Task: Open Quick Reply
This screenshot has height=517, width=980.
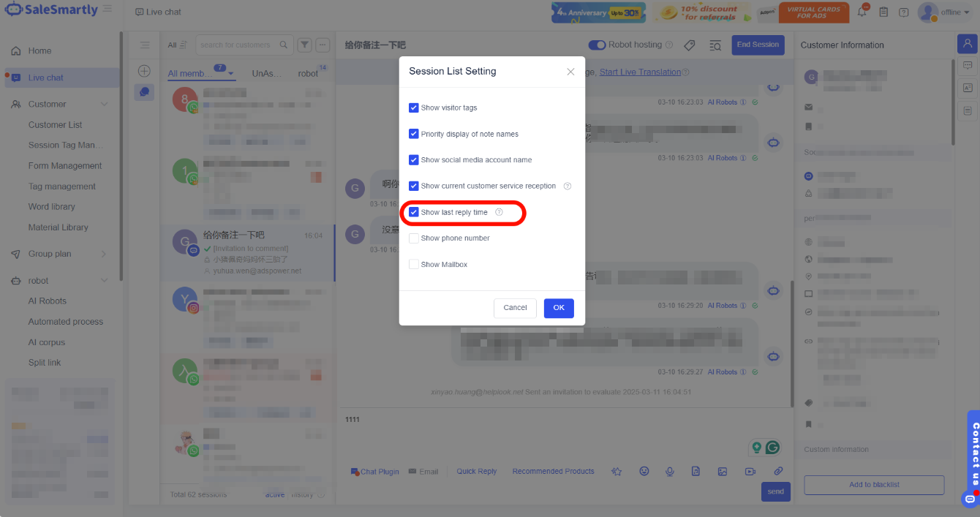Action: (477, 472)
